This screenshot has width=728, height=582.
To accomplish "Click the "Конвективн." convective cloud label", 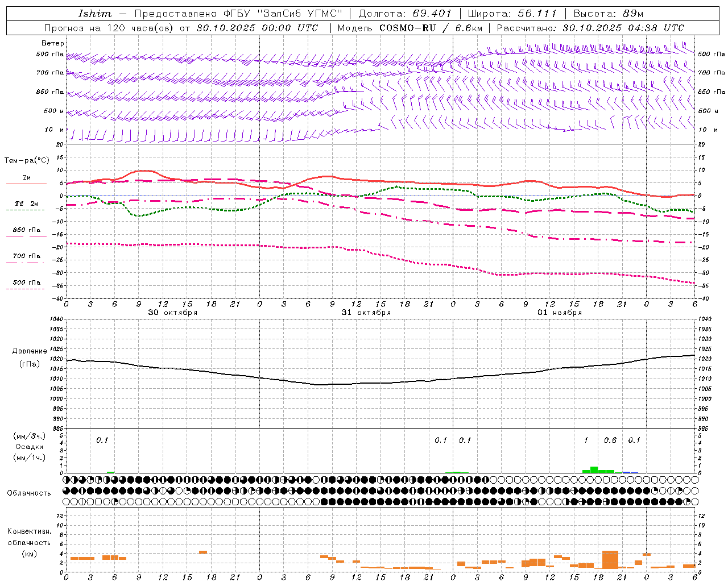I will point(30,531).
